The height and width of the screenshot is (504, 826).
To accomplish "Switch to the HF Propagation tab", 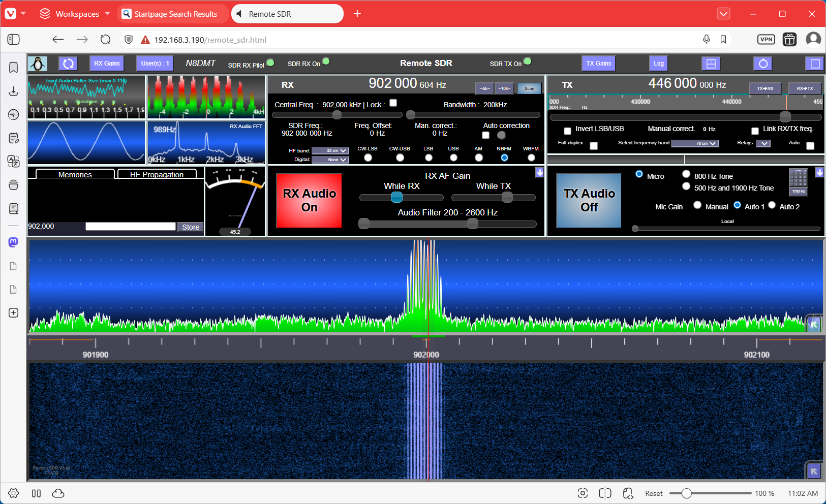I will point(157,174).
